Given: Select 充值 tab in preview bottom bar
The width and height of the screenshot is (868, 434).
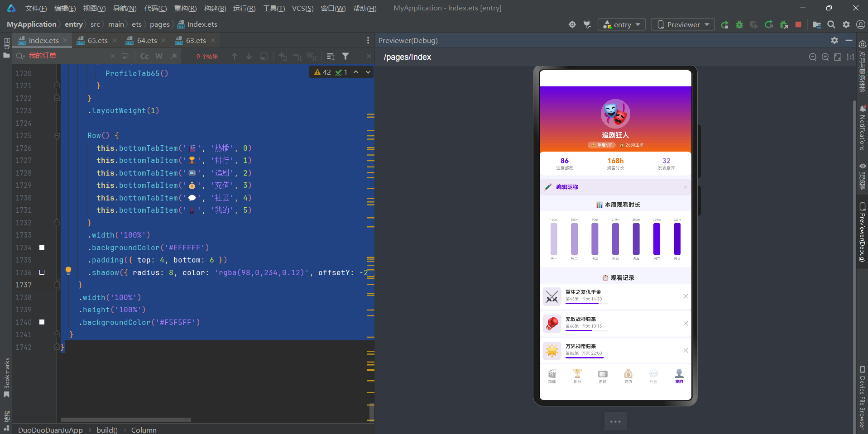Looking at the screenshot, I should point(628,376).
